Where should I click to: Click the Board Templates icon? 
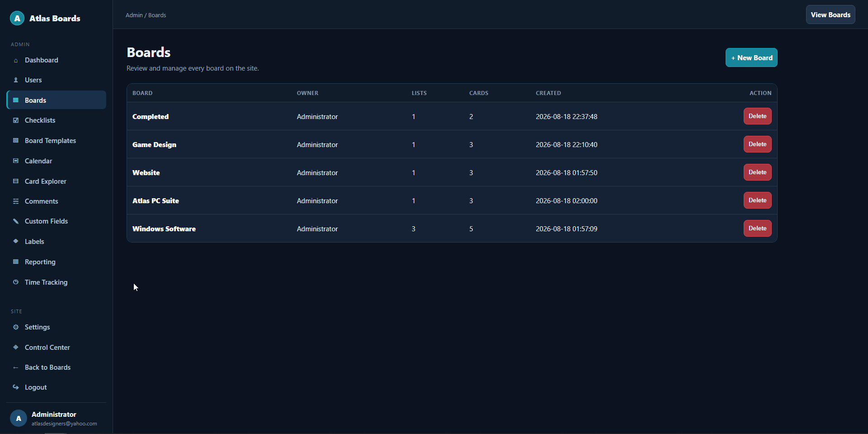coord(16,141)
